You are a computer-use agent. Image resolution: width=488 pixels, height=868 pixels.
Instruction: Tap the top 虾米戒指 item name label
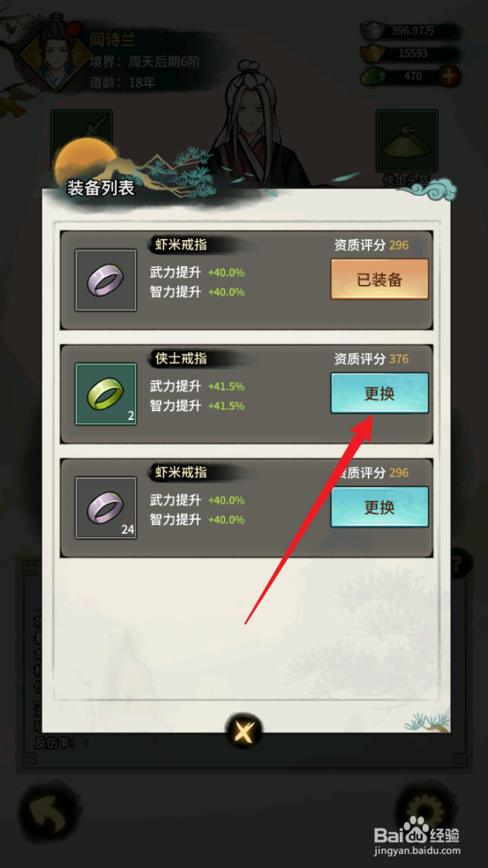tap(181, 244)
